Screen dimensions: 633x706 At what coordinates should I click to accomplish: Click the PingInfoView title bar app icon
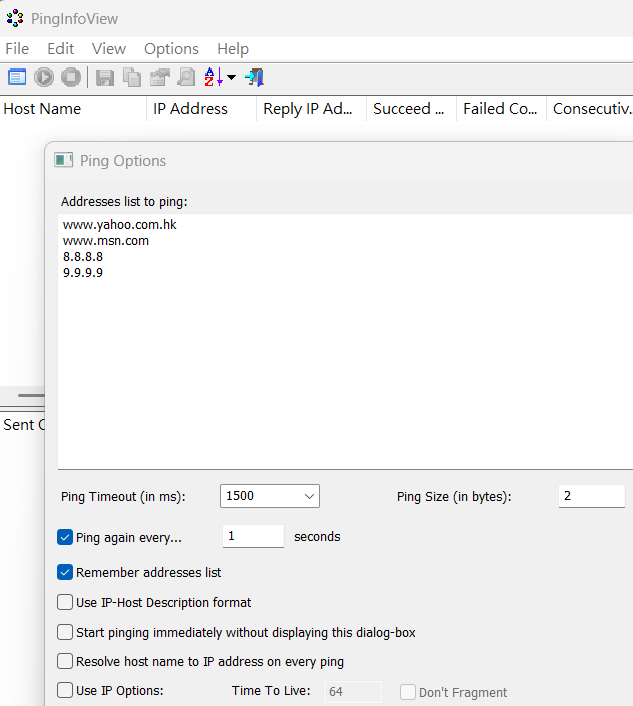15,18
